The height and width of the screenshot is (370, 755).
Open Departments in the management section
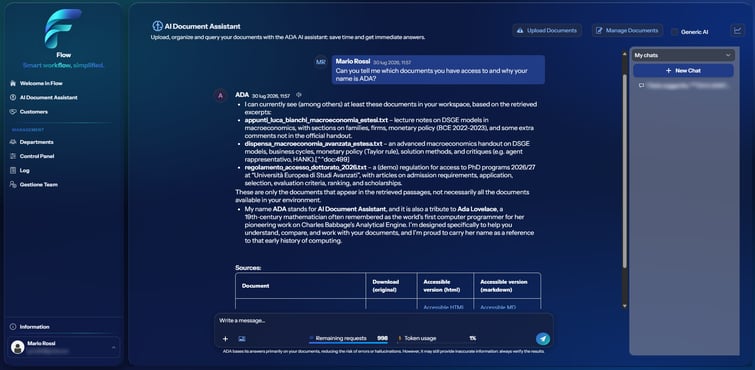pos(31,142)
